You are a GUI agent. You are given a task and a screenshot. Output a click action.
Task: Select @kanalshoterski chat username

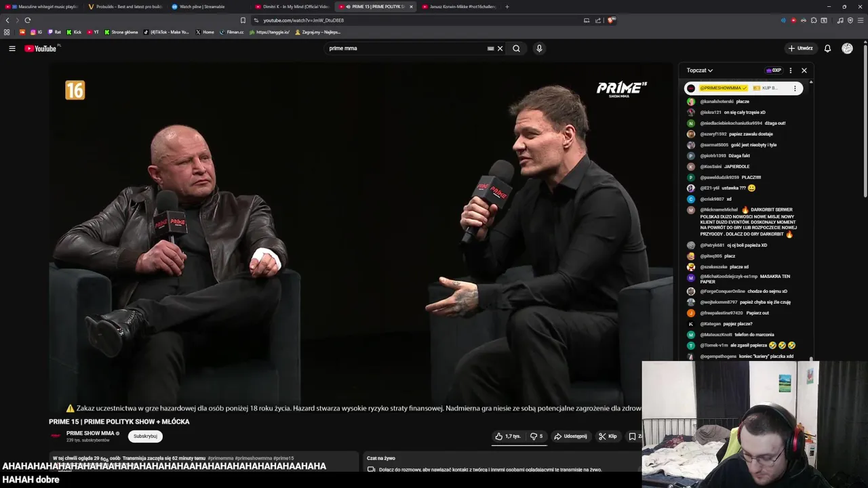tap(717, 102)
